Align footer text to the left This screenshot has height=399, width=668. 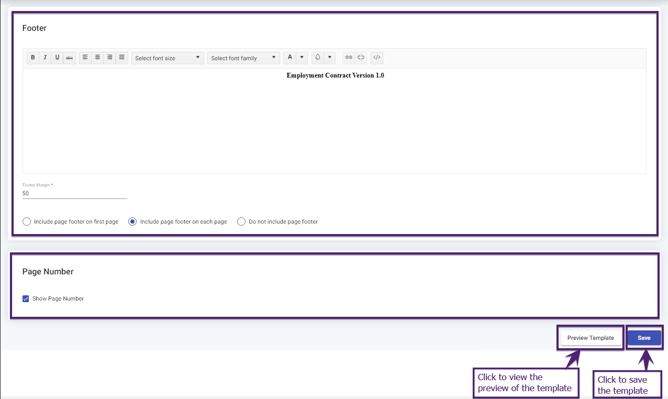coord(85,57)
